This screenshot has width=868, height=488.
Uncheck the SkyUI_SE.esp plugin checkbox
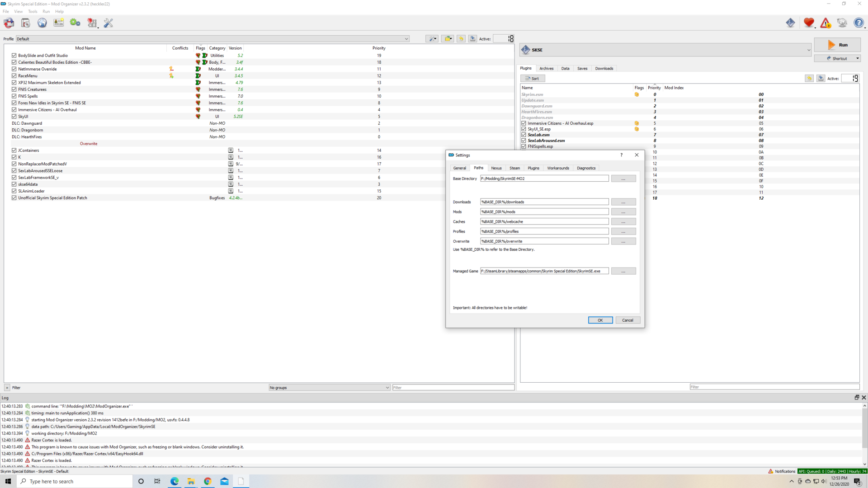tap(524, 129)
